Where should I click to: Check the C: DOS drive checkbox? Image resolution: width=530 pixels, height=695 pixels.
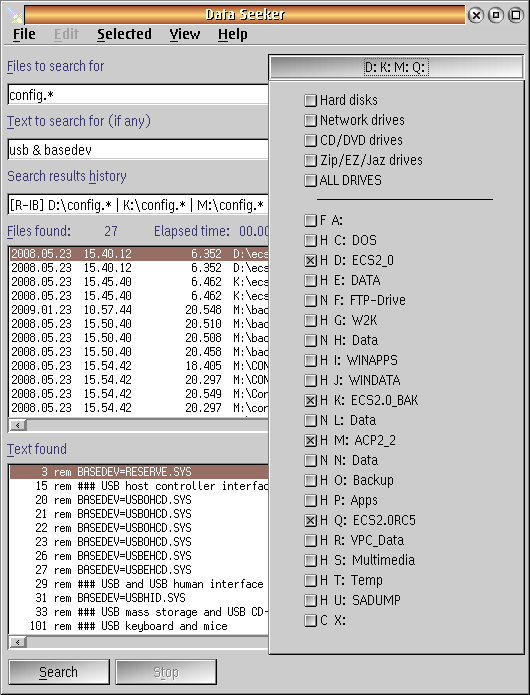click(311, 241)
